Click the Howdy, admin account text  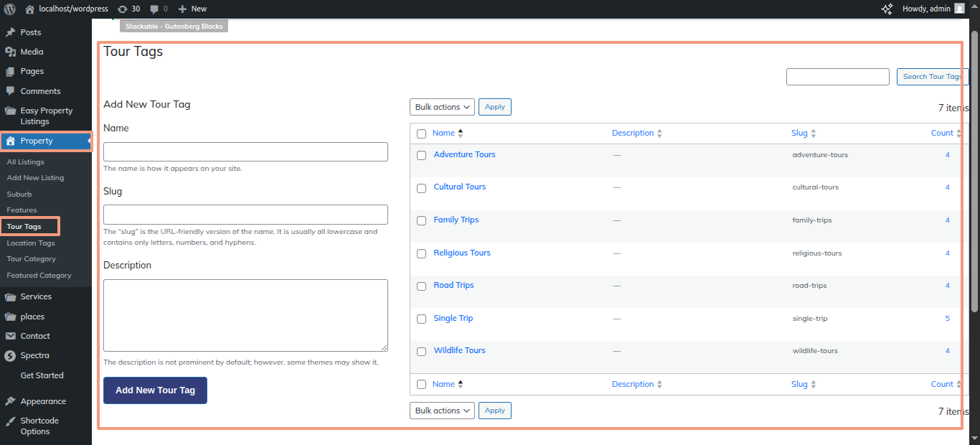click(x=926, y=9)
